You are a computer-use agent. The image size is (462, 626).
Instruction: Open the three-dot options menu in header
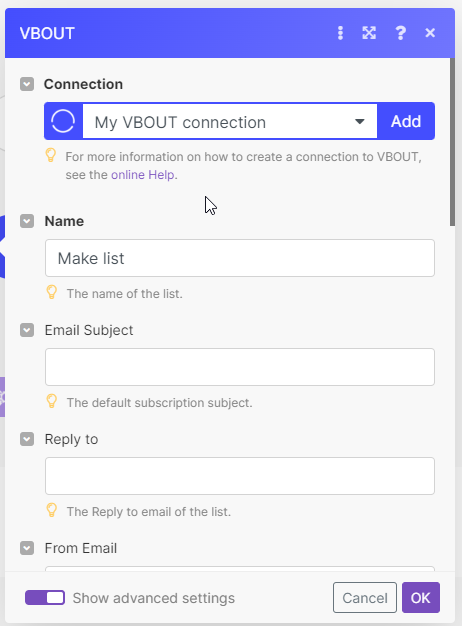click(x=340, y=33)
